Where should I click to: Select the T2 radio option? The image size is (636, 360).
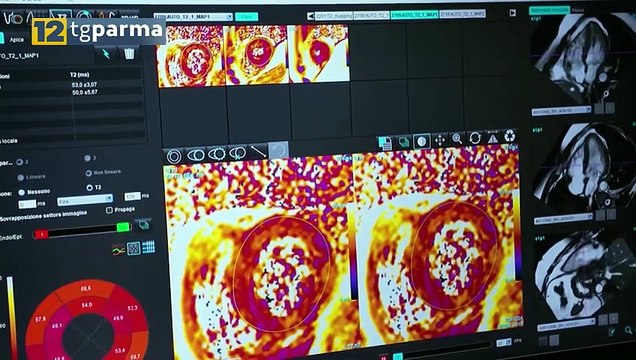coord(90,188)
